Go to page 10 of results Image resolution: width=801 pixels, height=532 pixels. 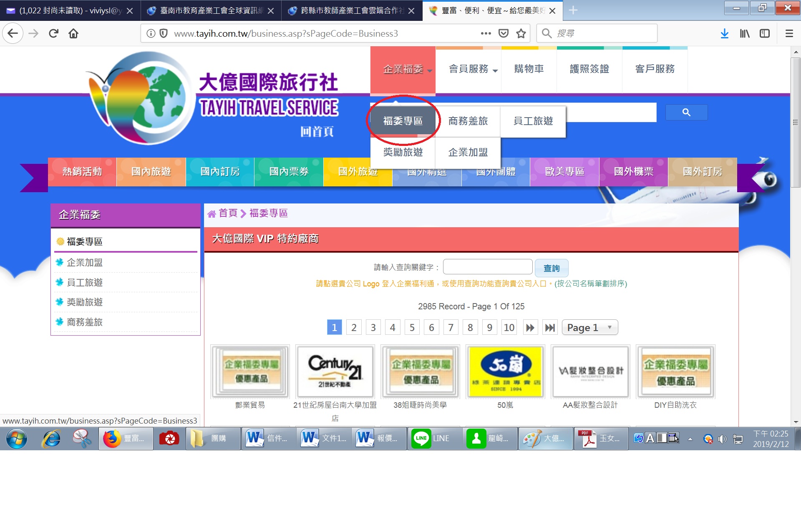[x=509, y=327]
